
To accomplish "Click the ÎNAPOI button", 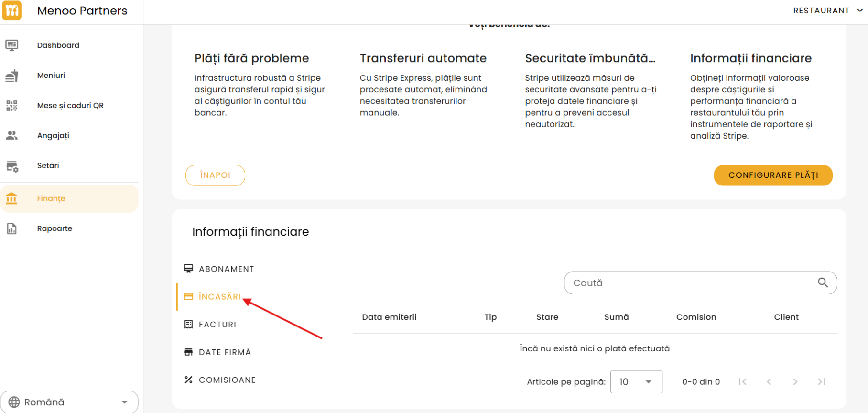I will 215,175.
